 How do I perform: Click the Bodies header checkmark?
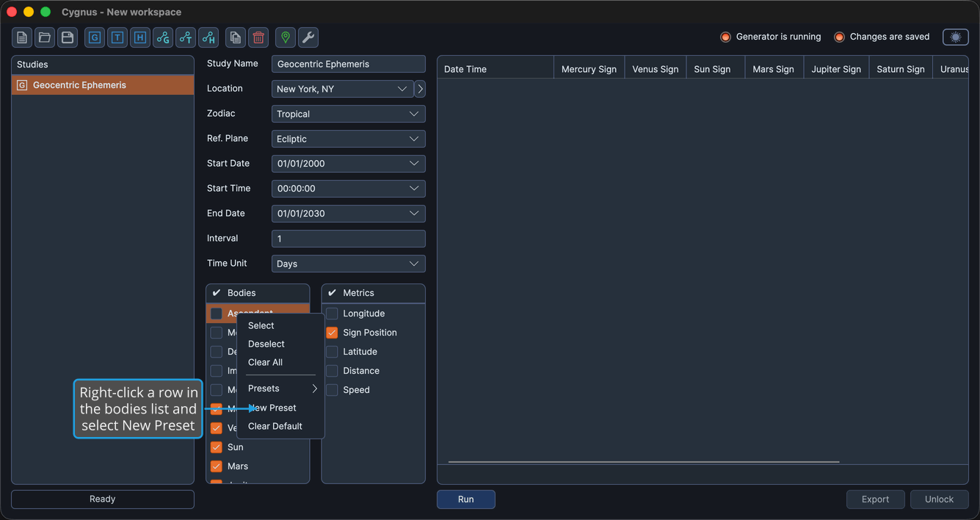tap(217, 293)
